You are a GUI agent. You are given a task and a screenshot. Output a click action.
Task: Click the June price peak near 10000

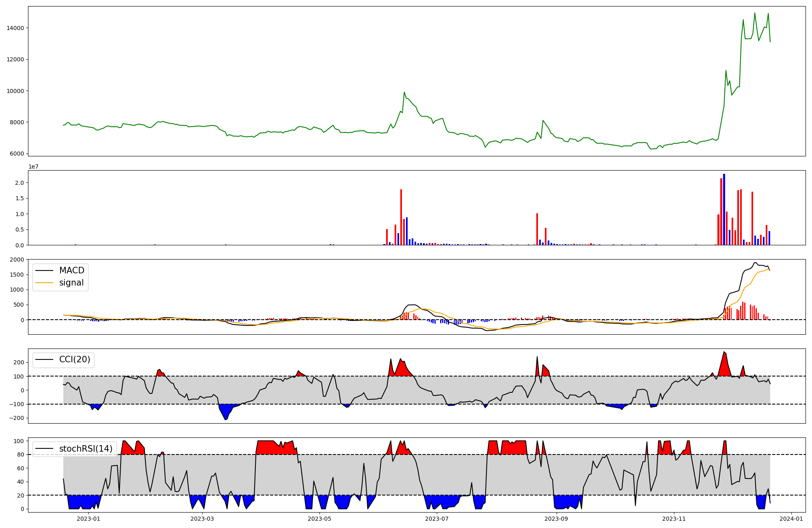404,93
